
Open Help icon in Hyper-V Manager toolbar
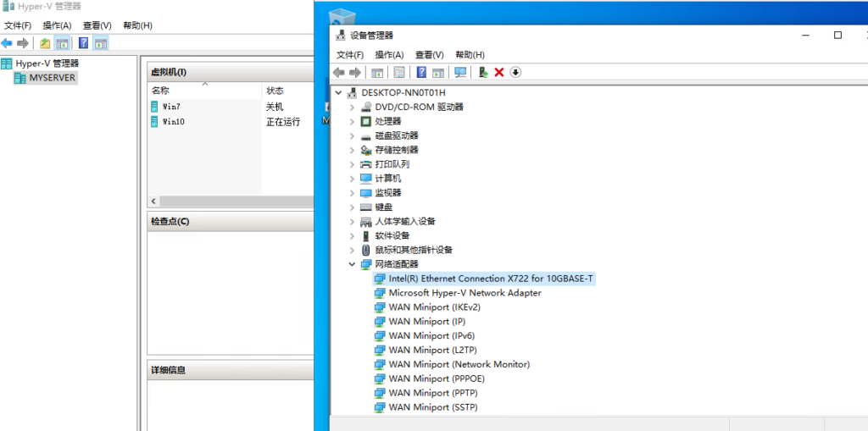(x=84, y=43)
